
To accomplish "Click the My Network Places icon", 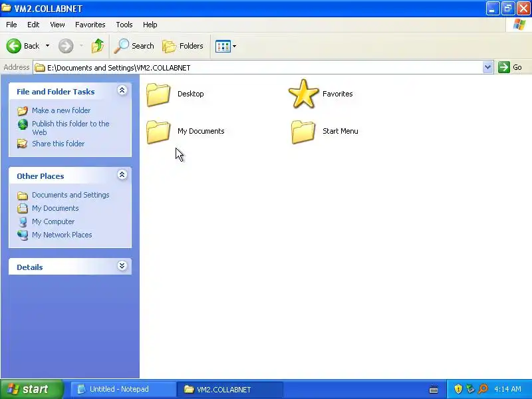I will [x=23, y=235].
